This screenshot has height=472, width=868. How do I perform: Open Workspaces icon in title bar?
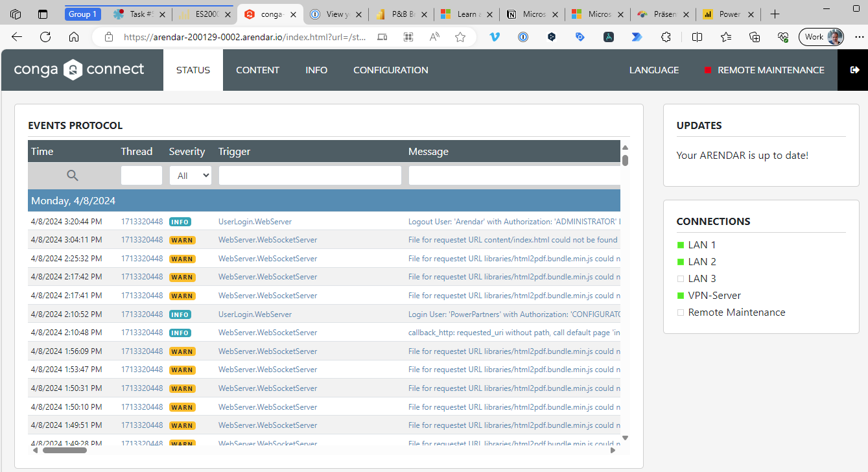(x=16, y=14)
